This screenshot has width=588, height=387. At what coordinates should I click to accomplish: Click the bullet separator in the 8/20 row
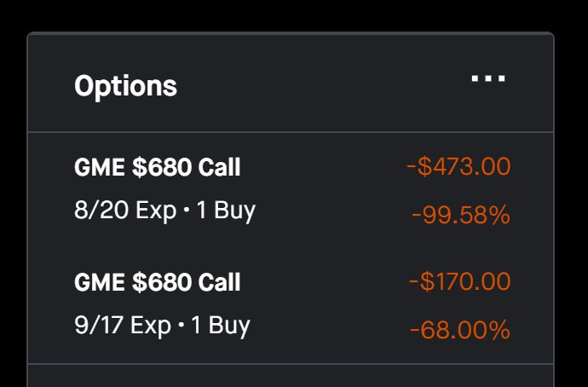pyautogui.click(x=187, y=211)
